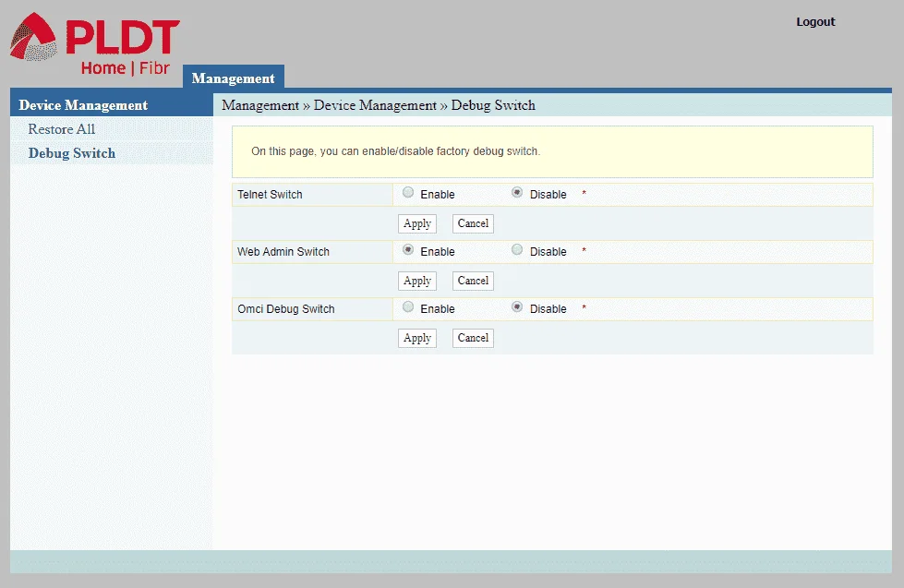Click the breadcrumb 'Management » Device Management » Debug Switch'
The image size is (904, 588).
coord(379,105)
